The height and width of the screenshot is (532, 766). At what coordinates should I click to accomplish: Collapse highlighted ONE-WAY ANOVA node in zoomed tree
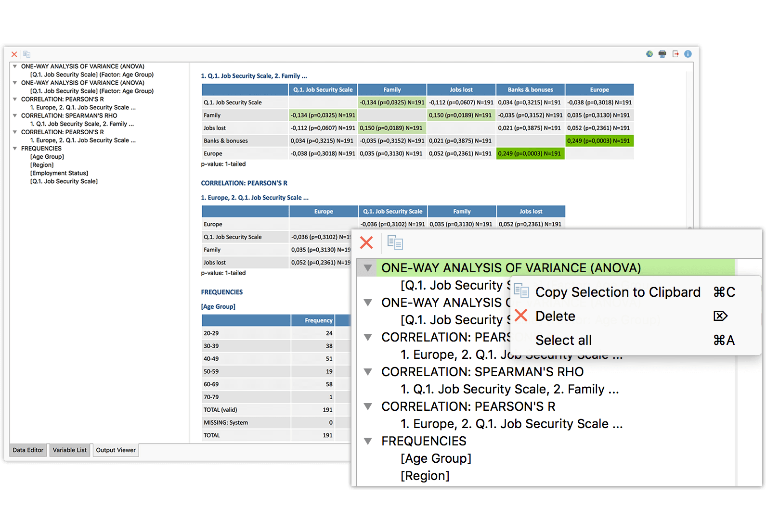(x=368, y=268)
